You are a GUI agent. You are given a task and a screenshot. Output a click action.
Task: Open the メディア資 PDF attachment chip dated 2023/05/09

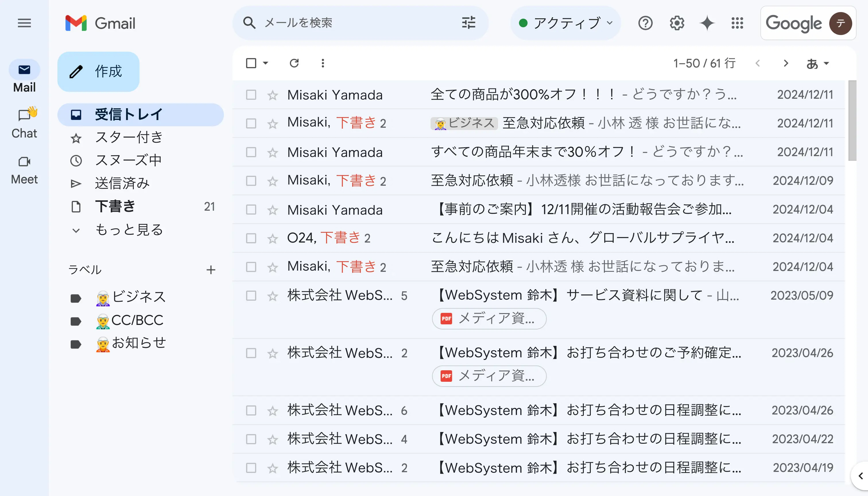(489, 319)
